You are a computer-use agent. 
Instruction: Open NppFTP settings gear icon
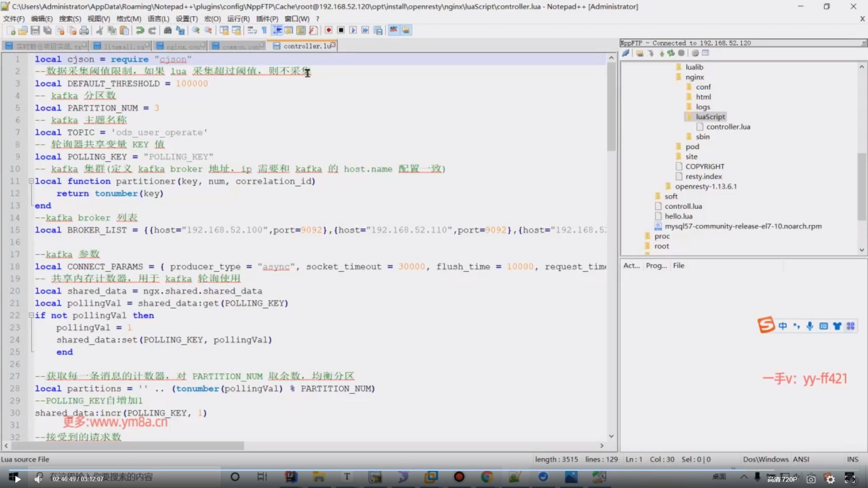pos(695,53)
